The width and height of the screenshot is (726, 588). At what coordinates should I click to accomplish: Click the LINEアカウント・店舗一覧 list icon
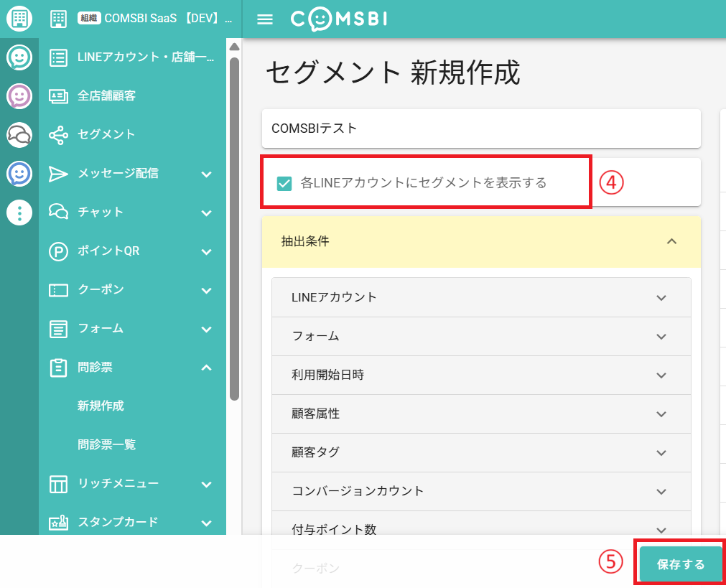58,57
